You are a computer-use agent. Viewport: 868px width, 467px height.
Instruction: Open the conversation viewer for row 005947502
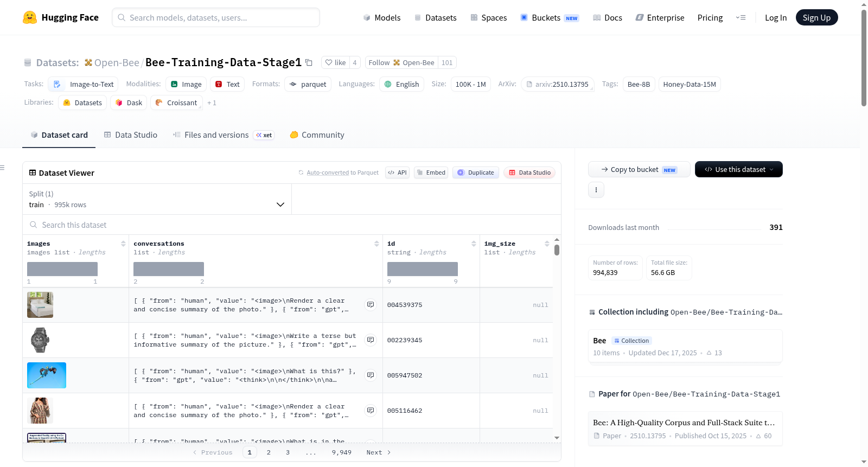[371, 375]
